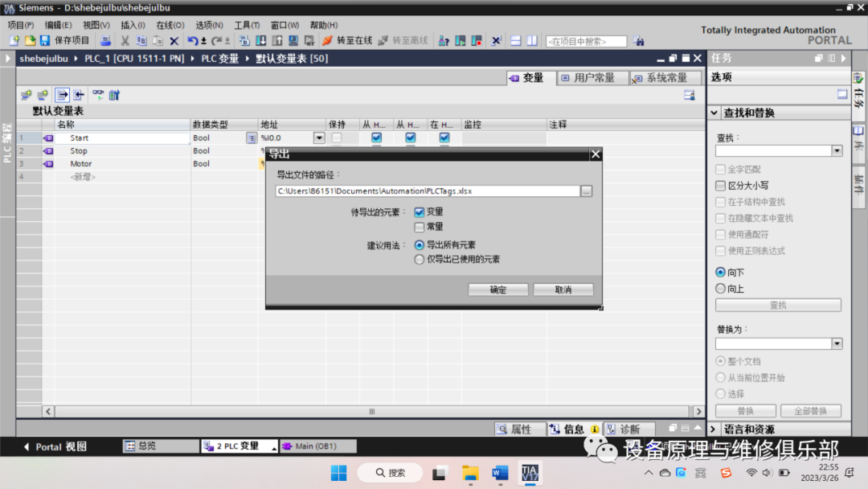This screenshot has width=868, height=489.
Task: Open the 替换为 replace dropdown list
Action: click(837, 343)
